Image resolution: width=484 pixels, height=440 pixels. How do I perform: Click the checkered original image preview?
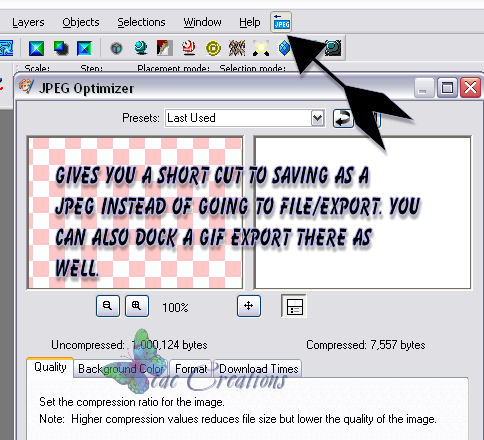tap(135, 213)
